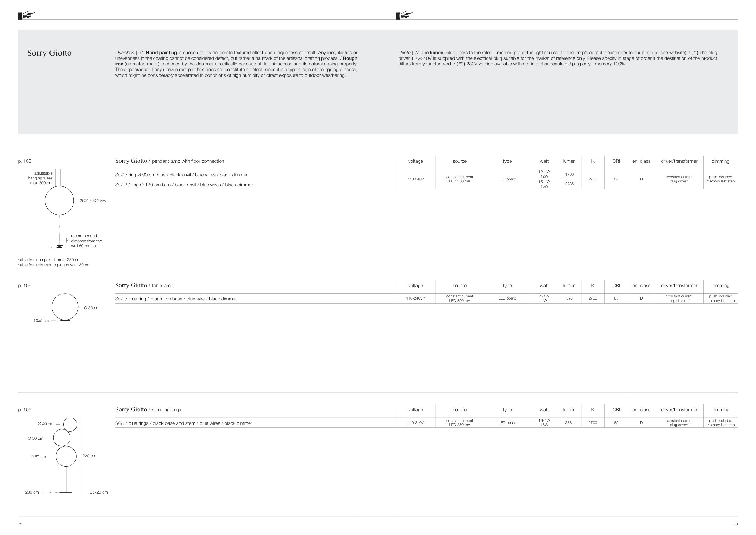The width and height of the screenshot is (756, 535).
Task: Click the 110-240V** voltage cell
Action: tap(415, 298)
